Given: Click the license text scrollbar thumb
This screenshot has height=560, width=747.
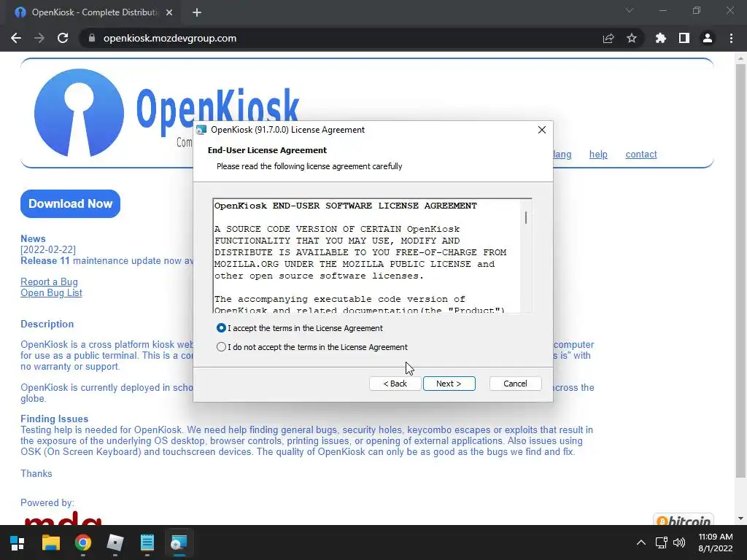Looking at the screenshot, I should pyautogui.click(x=526, y=217).
